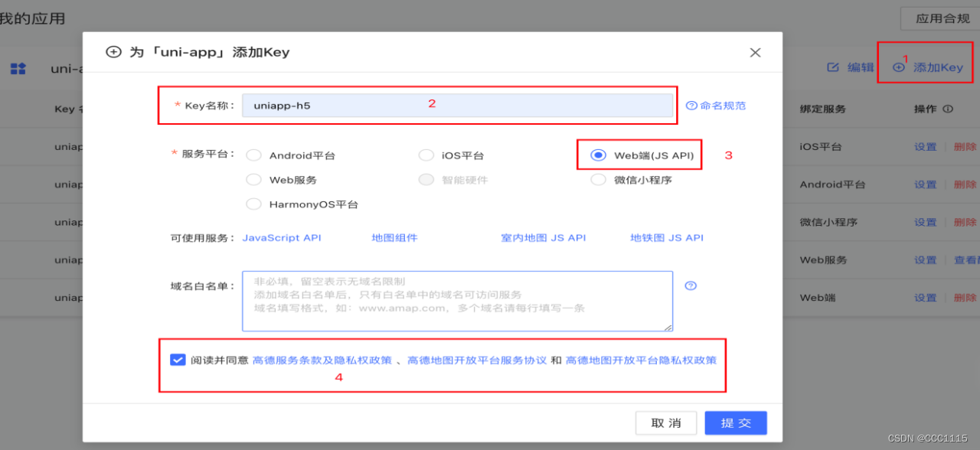Click the pencil icon beside 编辑
The width and height of the screenshot is (980, 450).
point(833,67)
